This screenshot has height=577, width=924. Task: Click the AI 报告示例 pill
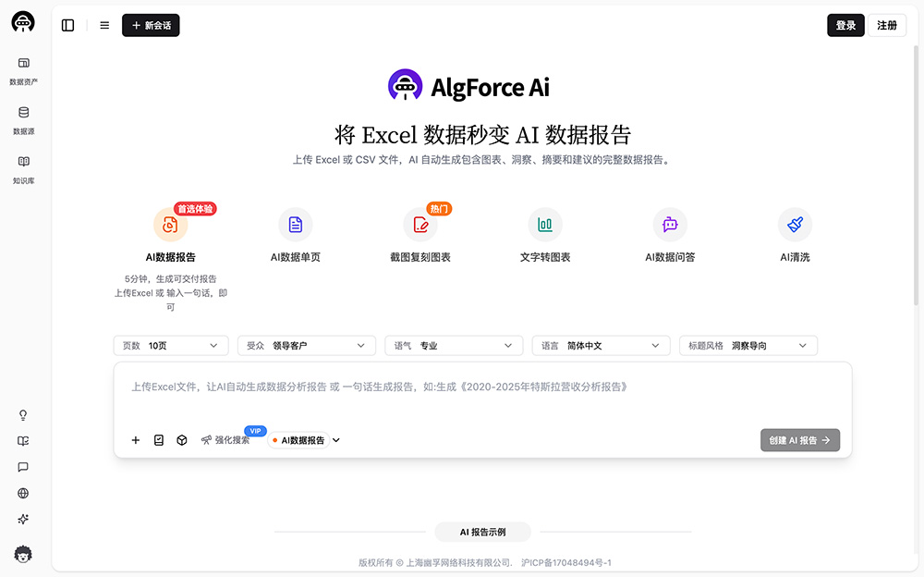(x=482, y=533)
